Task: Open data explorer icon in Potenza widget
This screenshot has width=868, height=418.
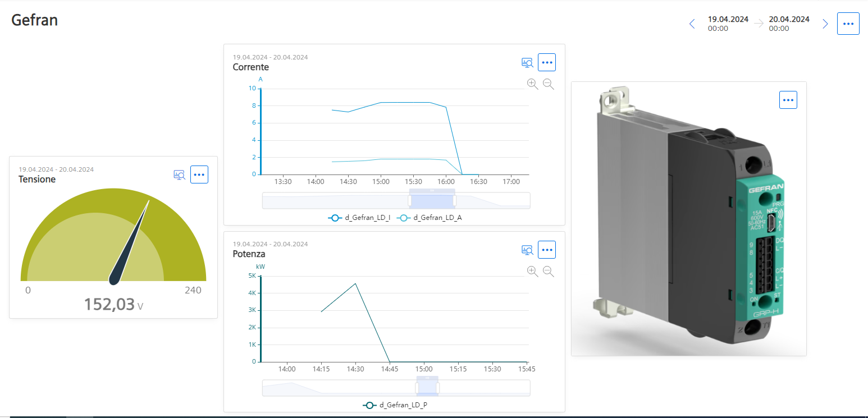Action: coord(527,250)
